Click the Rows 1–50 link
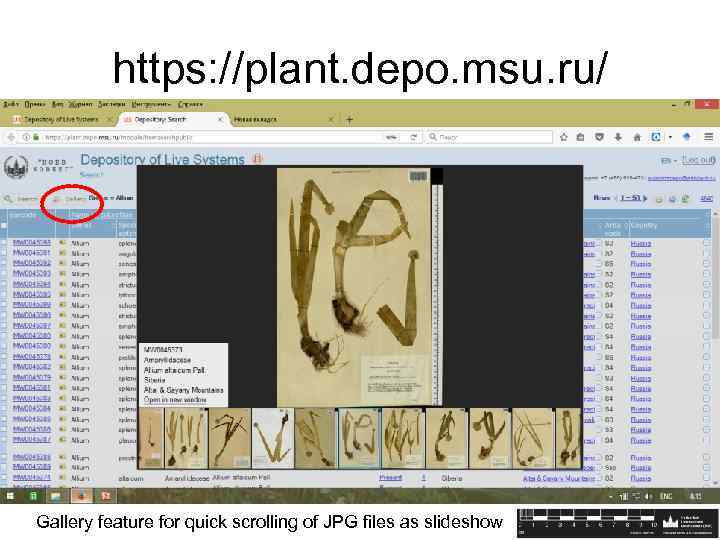720x540 pixels. click(x=630, y=198)
